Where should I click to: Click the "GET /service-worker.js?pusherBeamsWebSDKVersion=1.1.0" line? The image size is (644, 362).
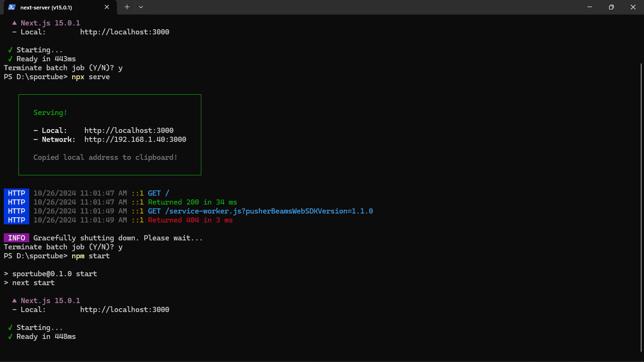(x=260, y=211)
